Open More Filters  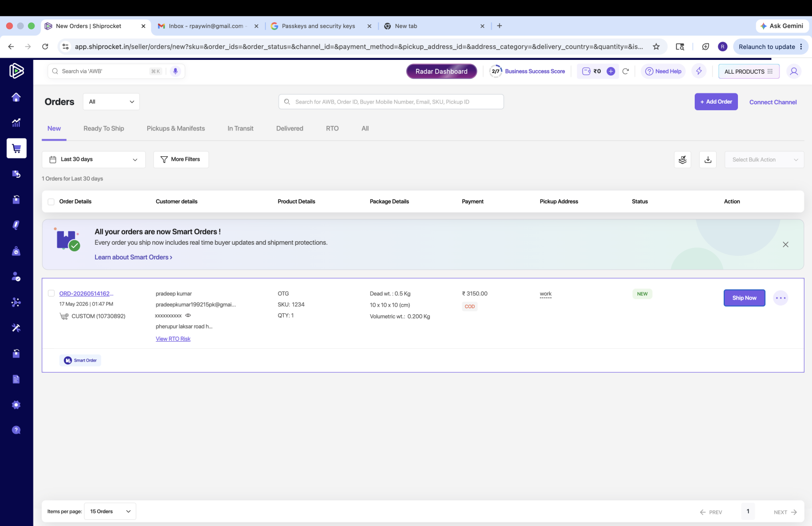[x=181, y=159]
